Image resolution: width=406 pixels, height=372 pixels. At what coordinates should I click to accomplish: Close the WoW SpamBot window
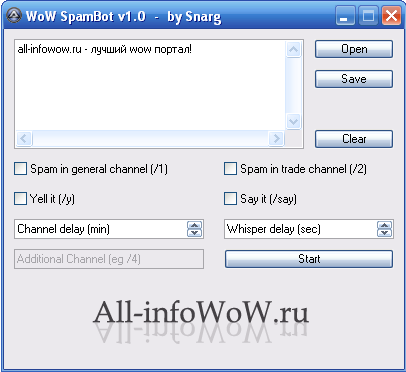coord(391,15)
